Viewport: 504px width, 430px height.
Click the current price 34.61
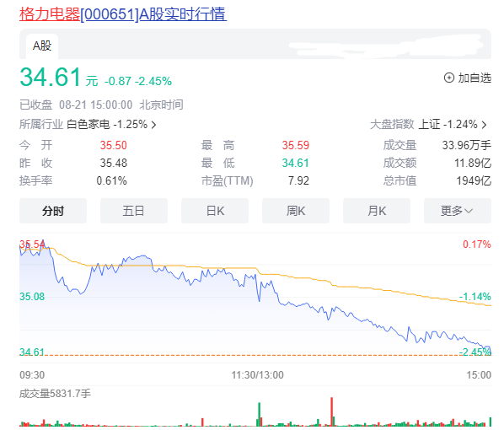click(x=50, y=78)
